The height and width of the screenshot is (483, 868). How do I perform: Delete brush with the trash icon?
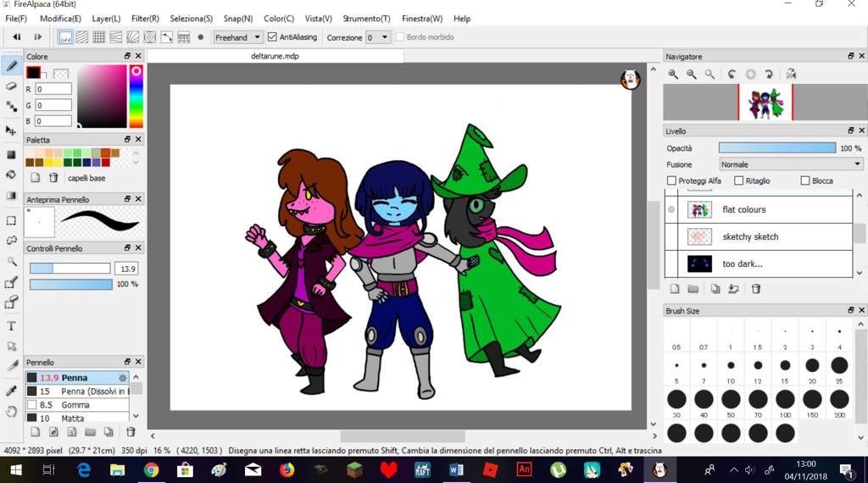(131, 431)
